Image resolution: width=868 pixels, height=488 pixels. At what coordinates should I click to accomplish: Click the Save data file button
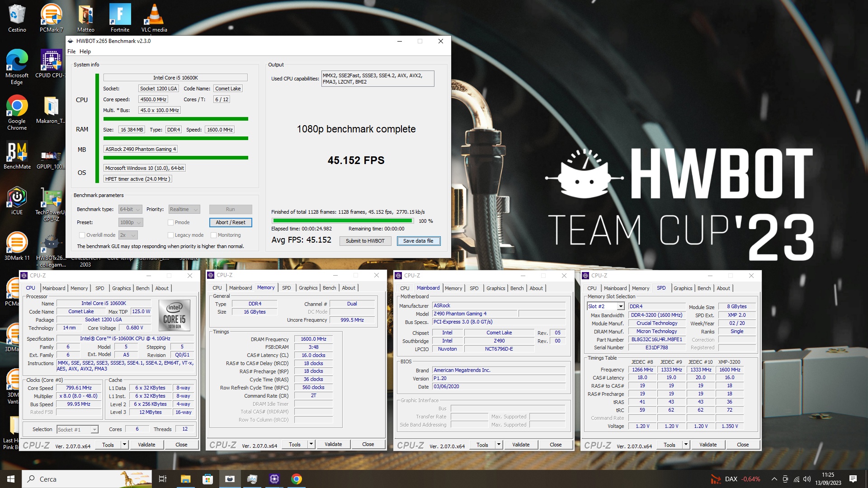coord(418,241)
